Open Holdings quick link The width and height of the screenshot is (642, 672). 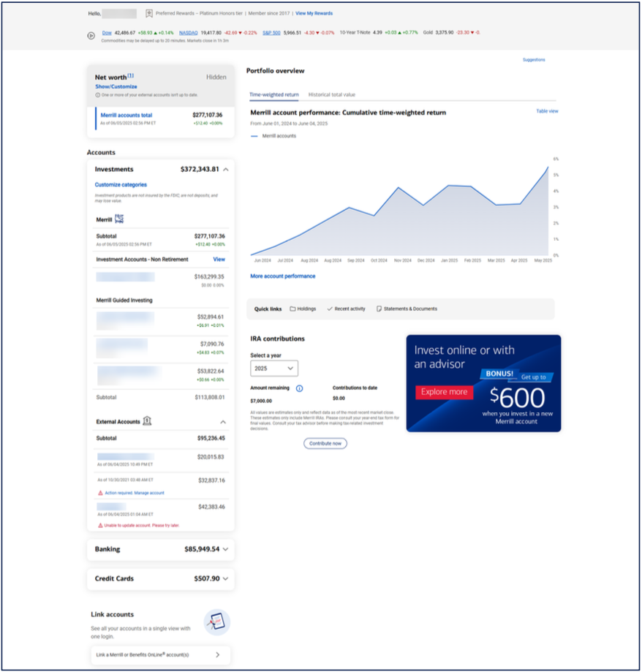pos(303,309)
